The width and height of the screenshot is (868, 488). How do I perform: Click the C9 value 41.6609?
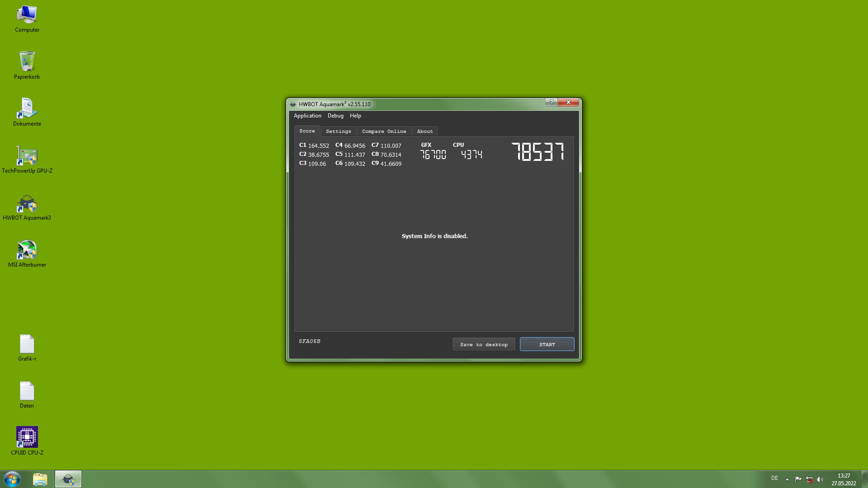(391, 164)
